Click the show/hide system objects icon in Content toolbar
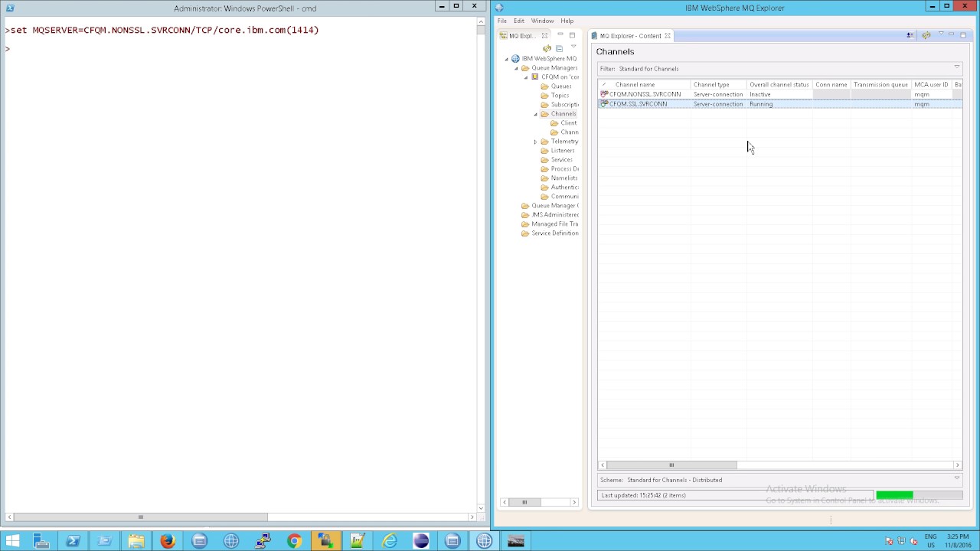Viewport: 980px width, 551px height. coord(910,35)
